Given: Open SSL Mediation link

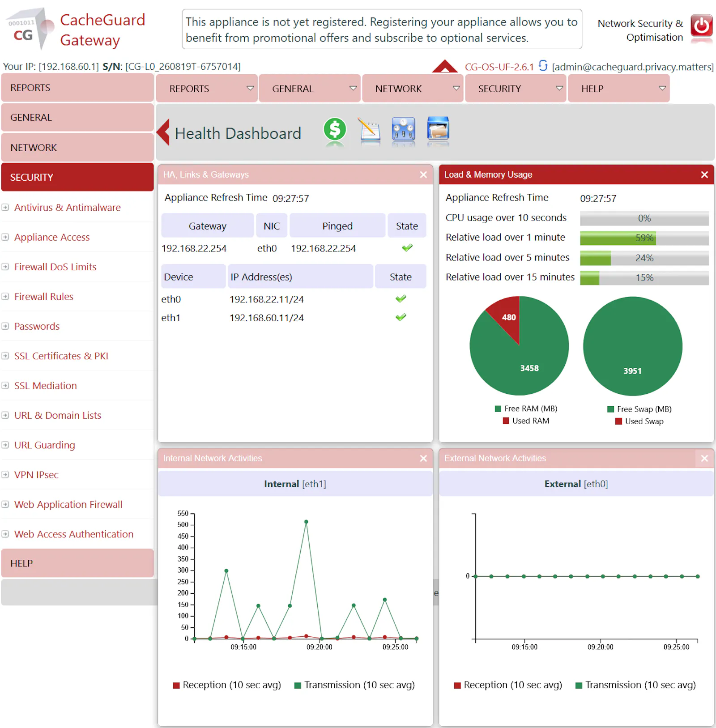Looking at the screenshot, I should click(x=46, y=385).
